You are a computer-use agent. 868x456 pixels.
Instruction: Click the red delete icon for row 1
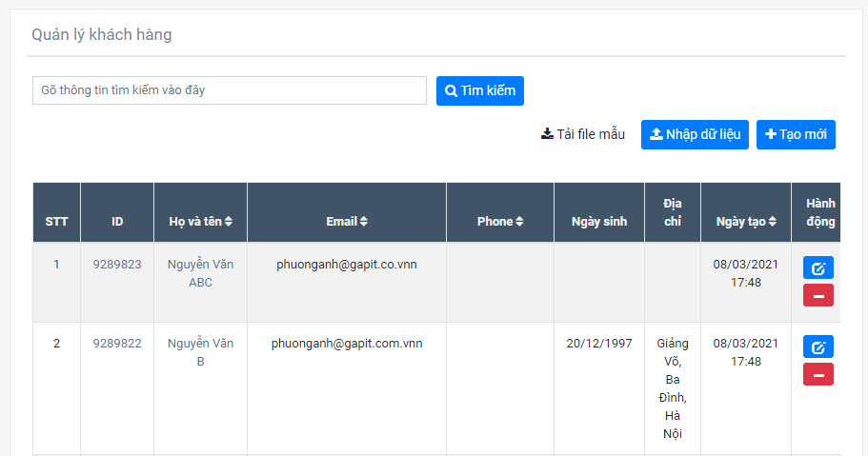click(x=818, y=295)
